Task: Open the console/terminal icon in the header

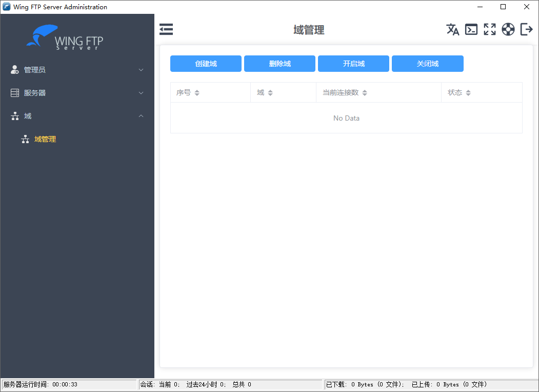Action: [471, 29]
